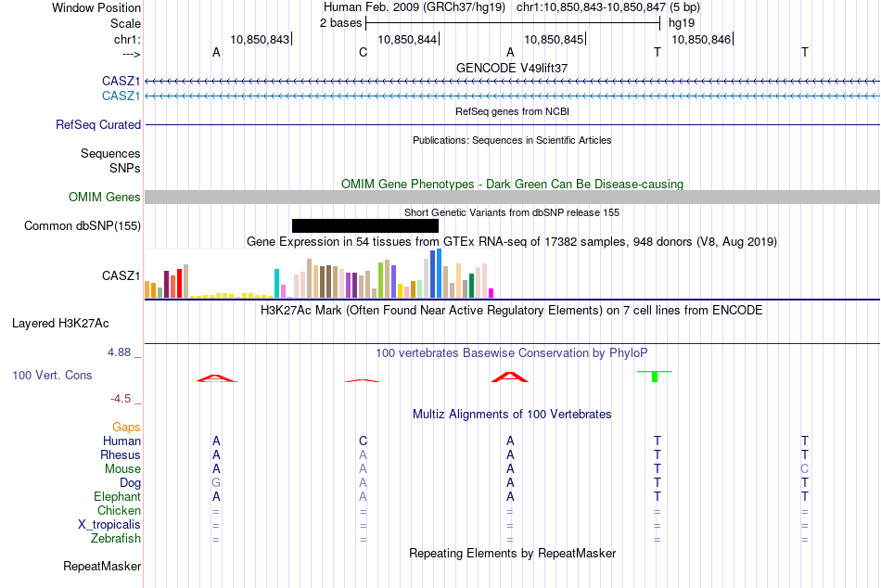Screen dimensions: 881x588
Task: Click the C base in the reference sequence row
Action: tap(363, 52)
